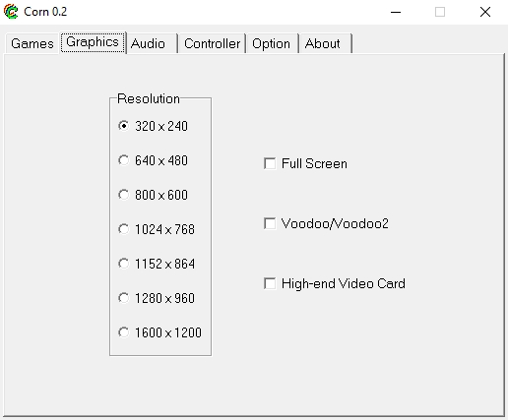Select the 640 x 480 resolution option
The height and width of the screenshot is (420, 508).
point(153,160)
